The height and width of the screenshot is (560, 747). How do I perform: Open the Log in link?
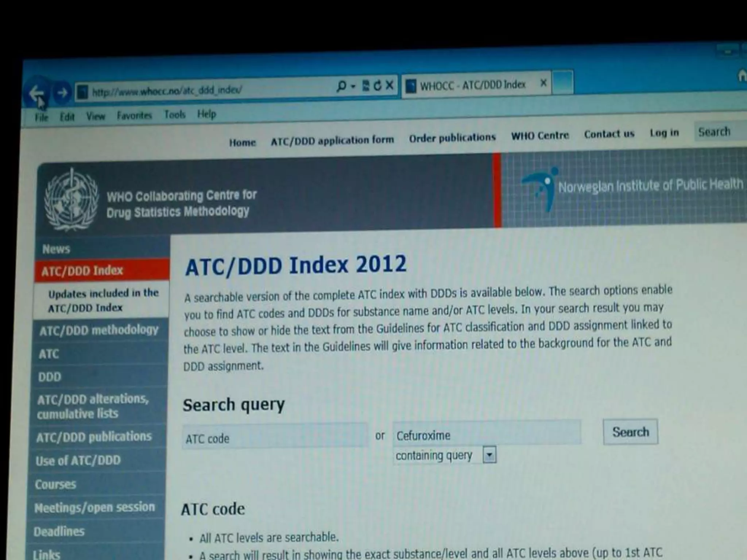[664, 133]
